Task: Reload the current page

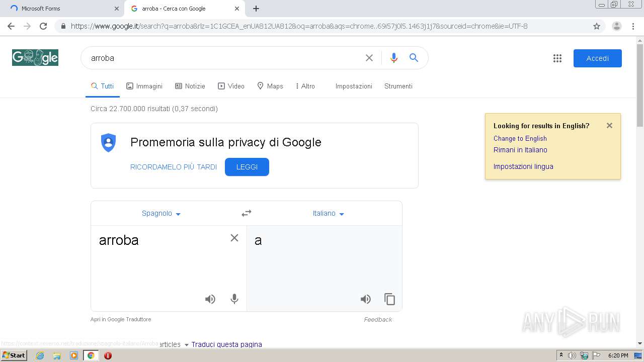Action: tap(43, 26)
